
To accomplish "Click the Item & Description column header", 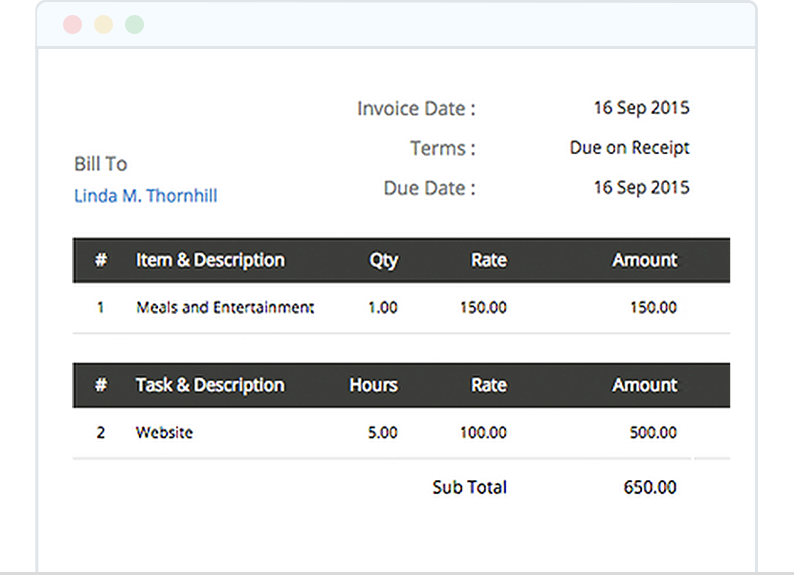I will [210, 260].
